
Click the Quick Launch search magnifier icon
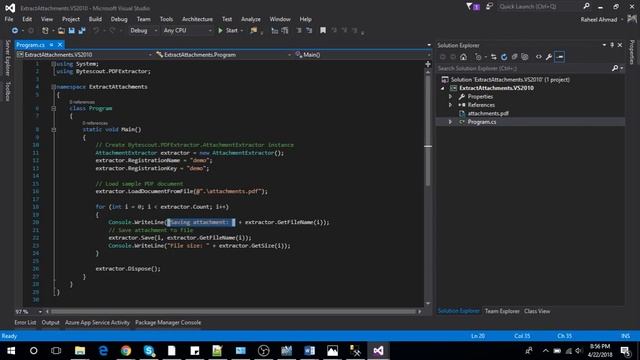pyautogui.click(x=586, y=7)
